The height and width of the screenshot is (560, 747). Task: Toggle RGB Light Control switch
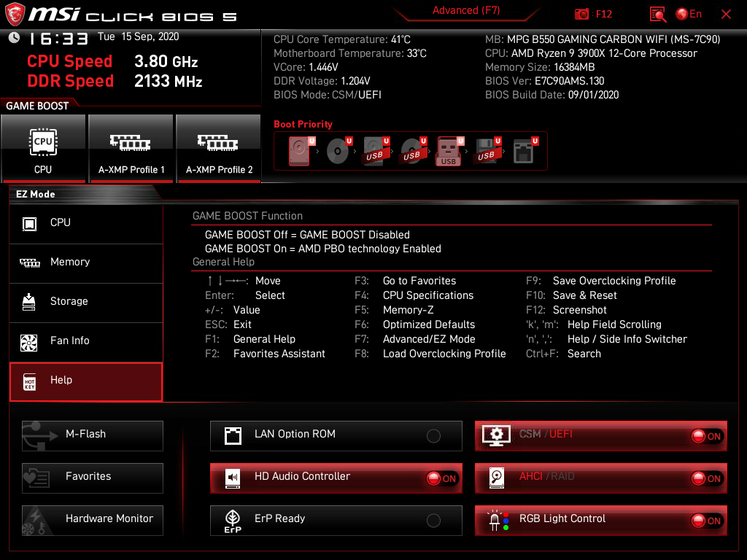click(x=707, y=521)
